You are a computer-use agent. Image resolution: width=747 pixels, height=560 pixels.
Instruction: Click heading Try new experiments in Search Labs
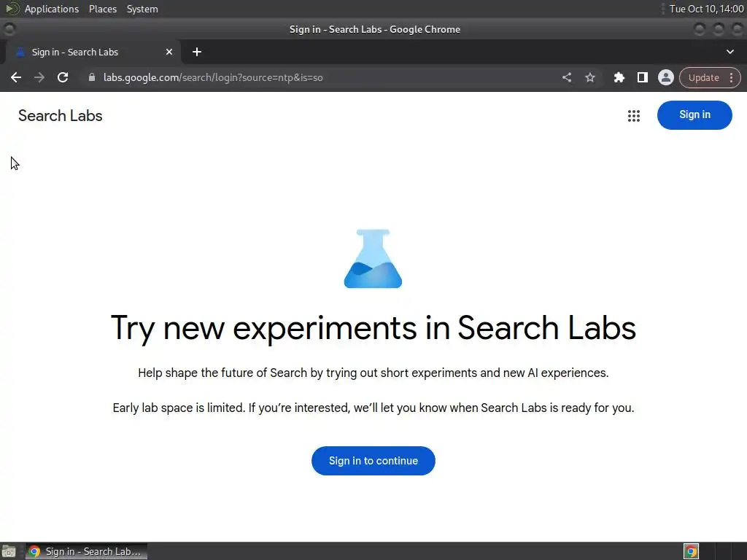pos(373,329)
